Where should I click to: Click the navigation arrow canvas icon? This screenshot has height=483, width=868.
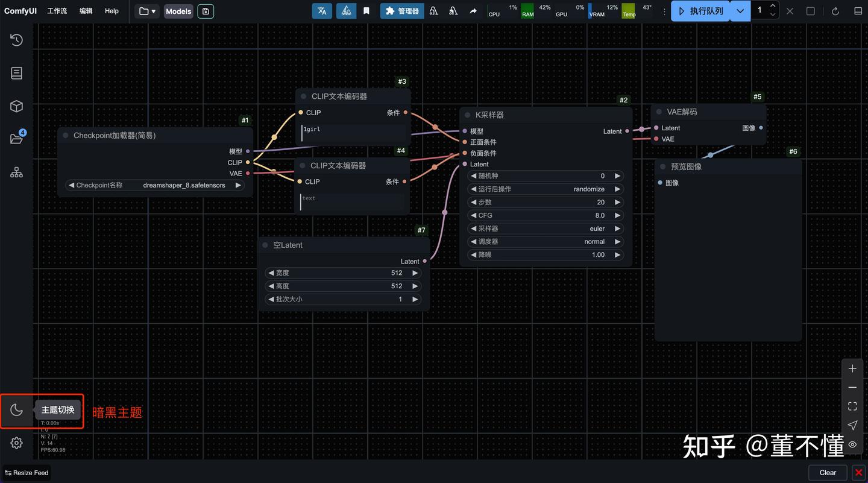852,425
